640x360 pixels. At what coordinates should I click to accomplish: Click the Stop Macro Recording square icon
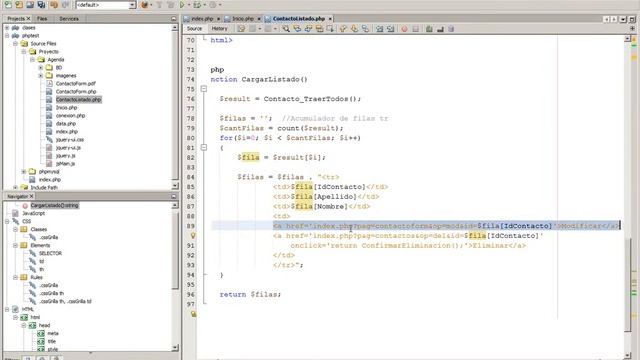[416, 29]
